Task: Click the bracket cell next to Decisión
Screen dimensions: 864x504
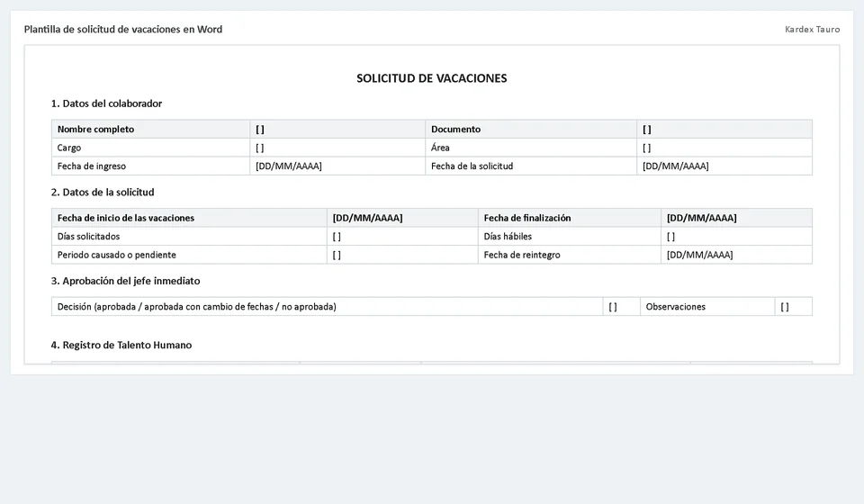Action: click(621, 306)
